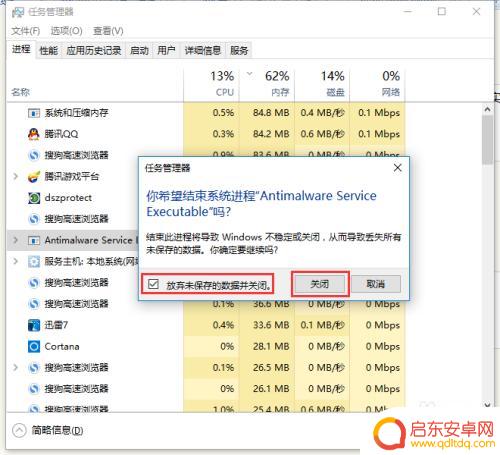Click the 腾讯游戏平台 process icon
This screenshot has height=455, width=500.
tap(34, 177)
